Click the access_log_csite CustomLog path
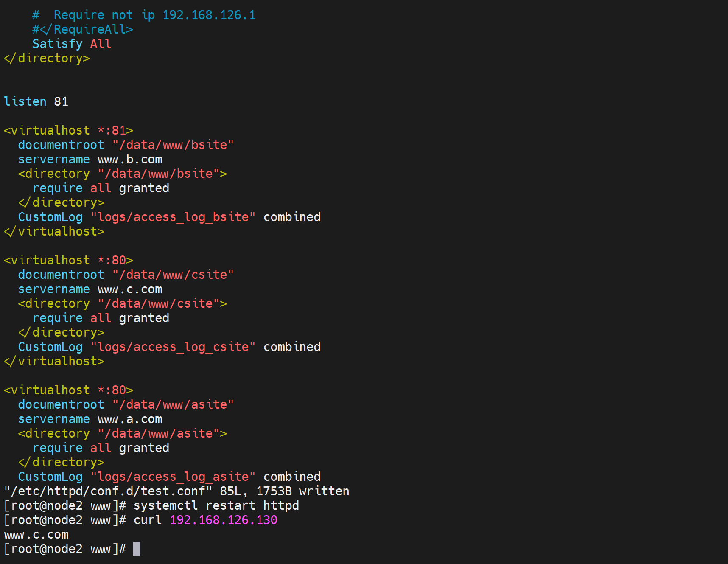The height and width of the screenshot is (564, 728). click(x=173, y=347)
